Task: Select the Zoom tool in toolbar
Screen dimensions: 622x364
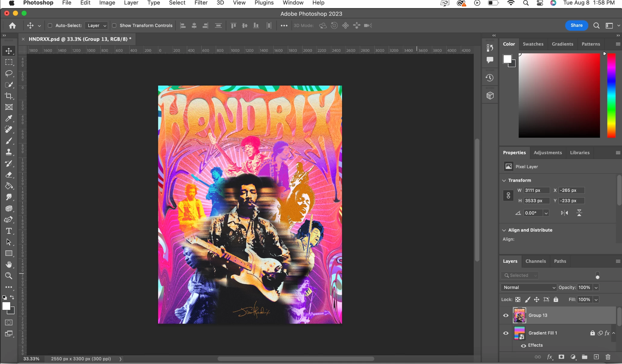Action: click(x=9, y=276)
